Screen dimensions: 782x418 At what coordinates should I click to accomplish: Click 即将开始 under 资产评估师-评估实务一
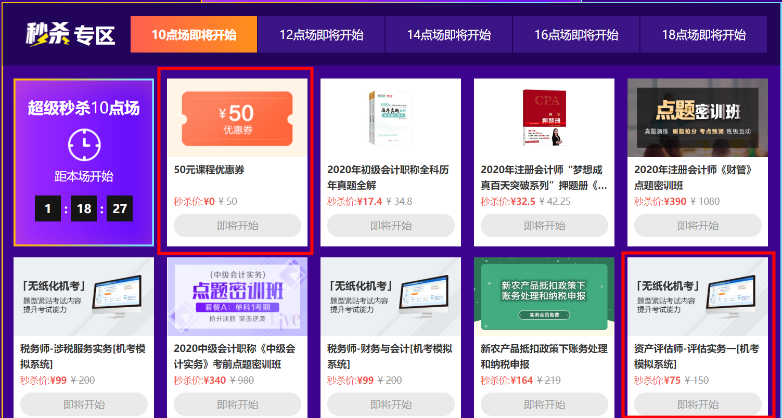(x=698, y=404)
